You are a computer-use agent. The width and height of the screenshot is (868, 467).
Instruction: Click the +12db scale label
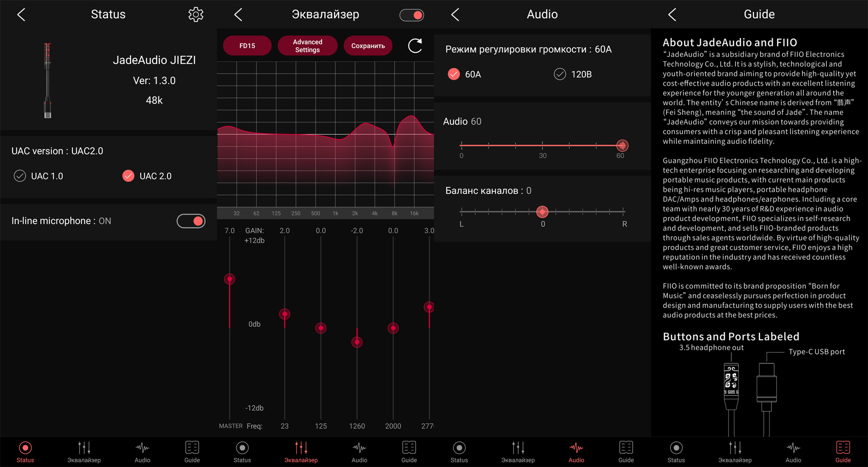254,241
